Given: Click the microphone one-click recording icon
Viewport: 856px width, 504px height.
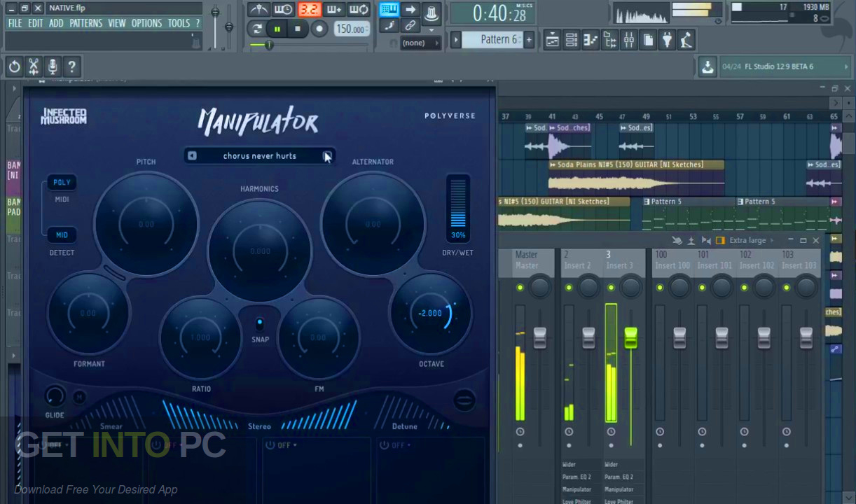Looking at the screenshot, I should pyautogui.click(x=52, y=67).
